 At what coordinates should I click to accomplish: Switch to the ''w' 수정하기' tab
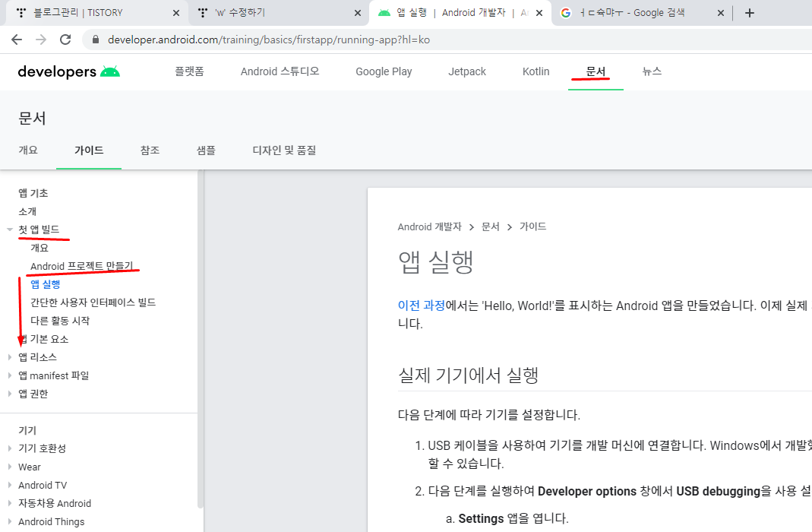277,13
